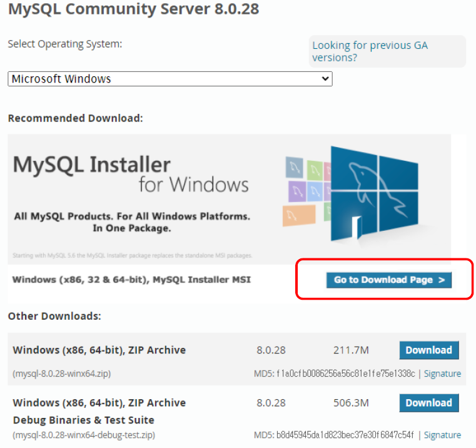The width and height of the screenshot is (476, 448).
Task: Click 'Debug Binaries & Test Suite' text
Action: coord(84,420)
